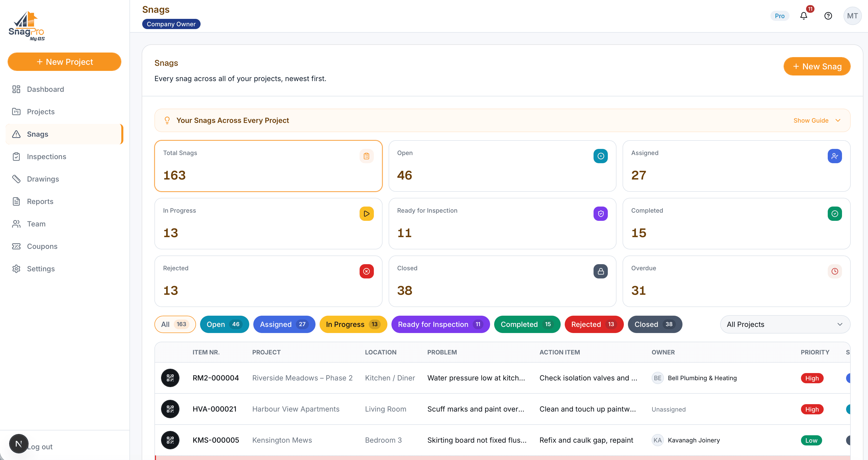Click the Closed card's lock icon
Screen dimensions: 868x460
coord(600,272)
